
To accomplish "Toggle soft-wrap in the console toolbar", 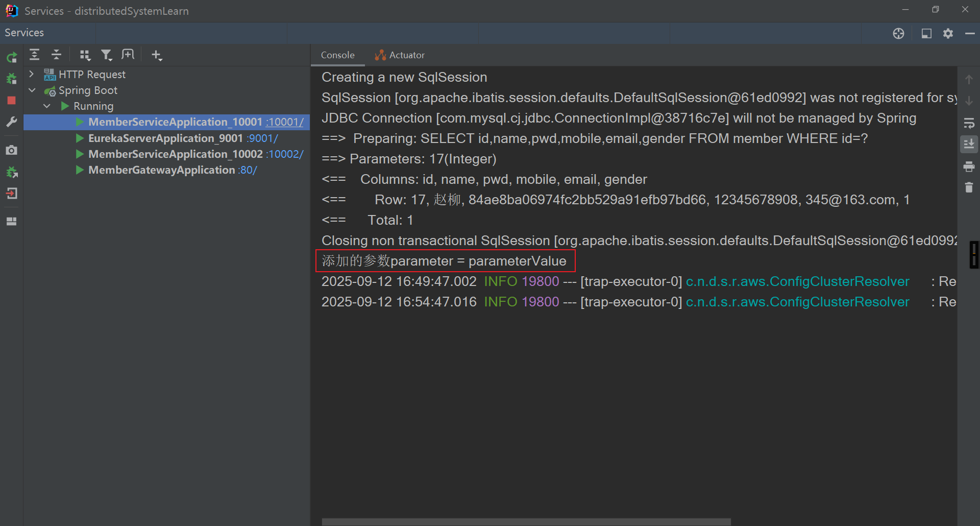I will click(969, 123).
